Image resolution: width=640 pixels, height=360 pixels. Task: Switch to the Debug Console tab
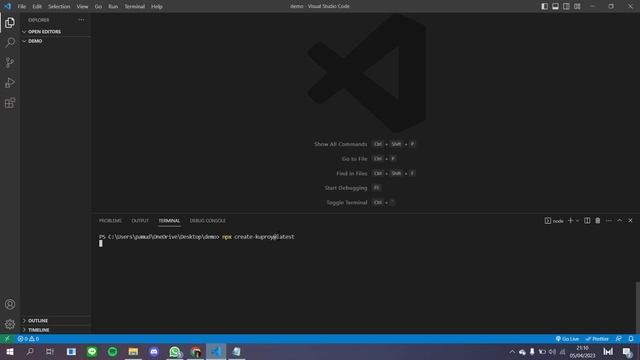point(207,220)
